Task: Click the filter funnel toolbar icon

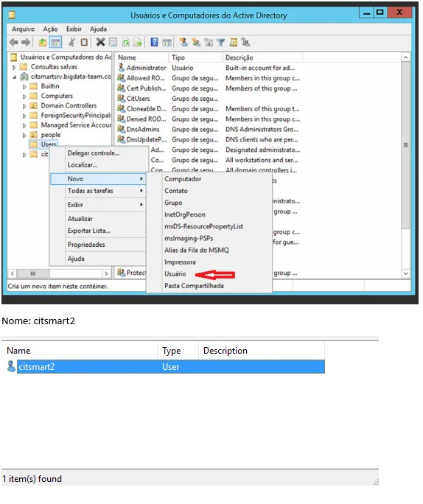Action: tap(221, 42)
